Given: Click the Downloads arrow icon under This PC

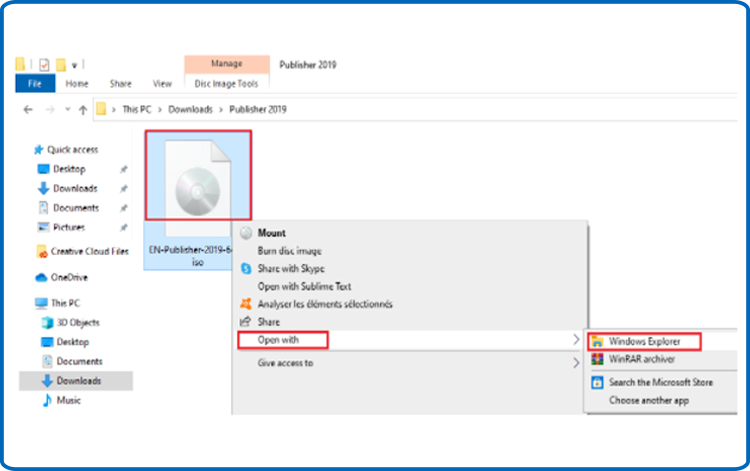Looking at the screenshot, I should tap(47, 381).
